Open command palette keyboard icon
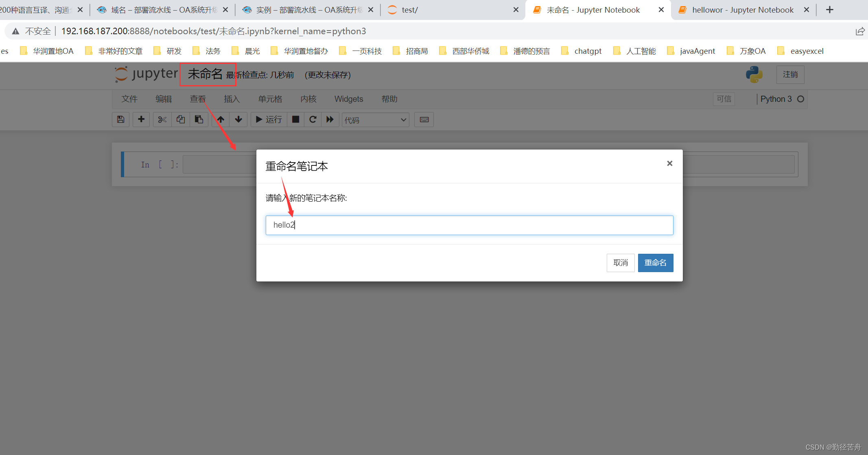 (x=424, y=119)
